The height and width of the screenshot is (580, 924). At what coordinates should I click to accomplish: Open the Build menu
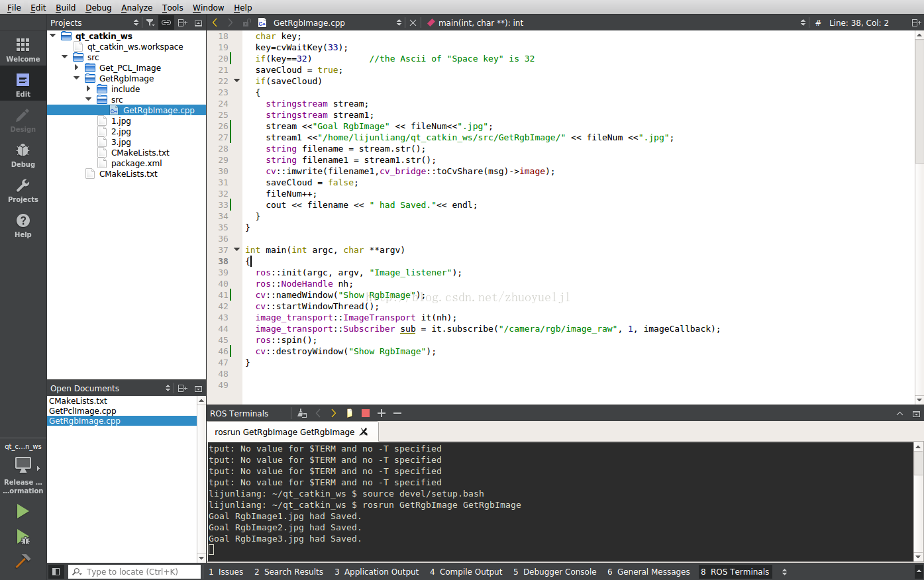click(x=66, y=7)
